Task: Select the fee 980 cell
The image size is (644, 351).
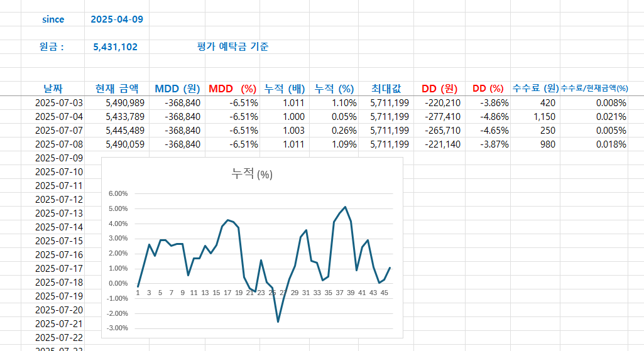Action: pos(535,144)
